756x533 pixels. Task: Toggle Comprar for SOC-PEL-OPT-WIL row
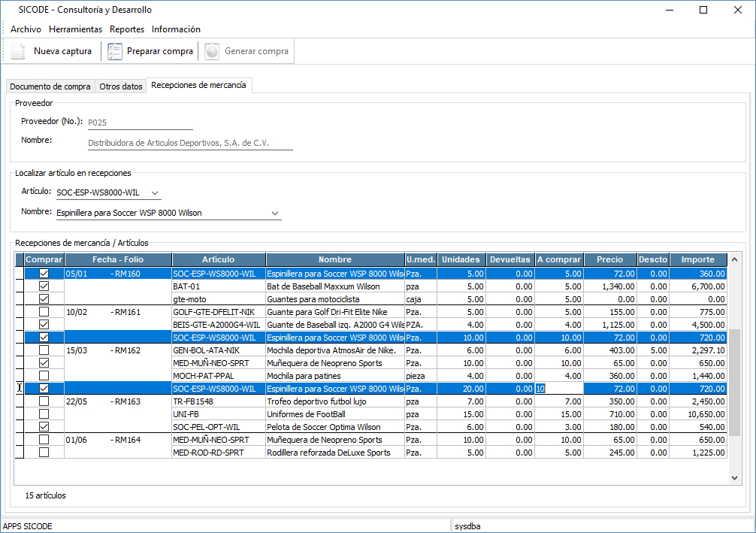click(44, 427)
